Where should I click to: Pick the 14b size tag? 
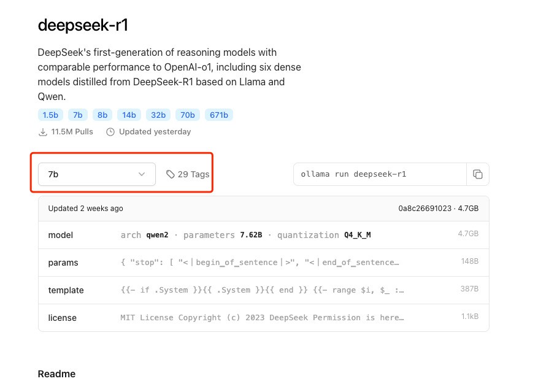click(129, 115)
